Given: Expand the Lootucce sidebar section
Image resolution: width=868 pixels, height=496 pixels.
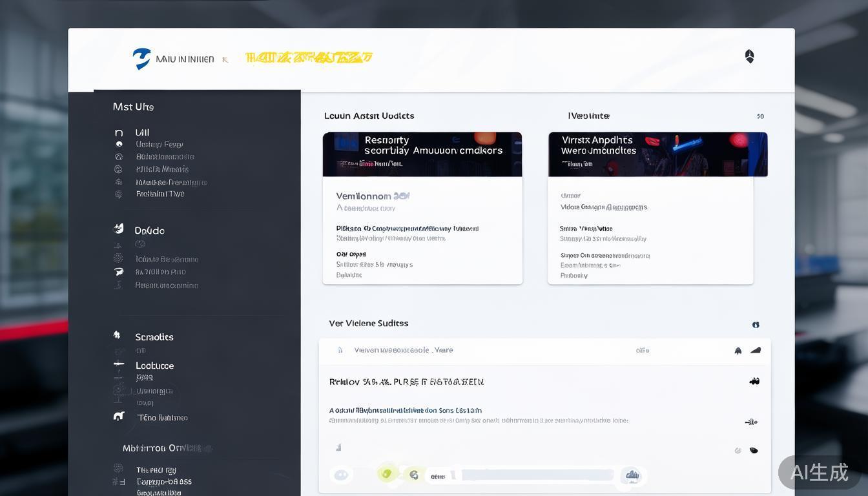Looking at the screenshot, I should (154, 366).
